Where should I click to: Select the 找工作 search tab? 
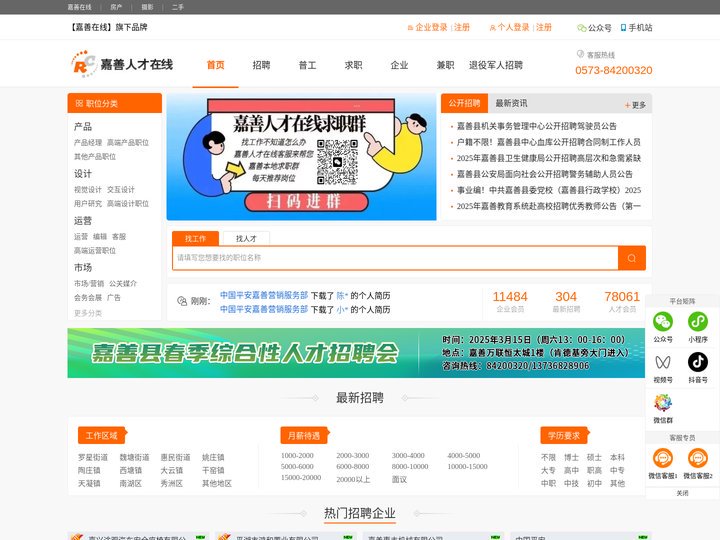click(195, 238)
